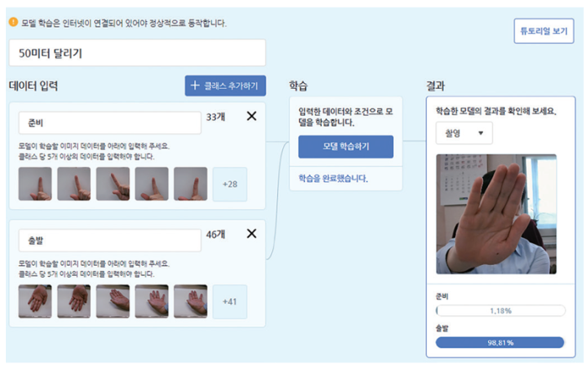Open the 촬영 input dropdown
Image resolution: width=588 pixels, height=370 pixels.
464,133
